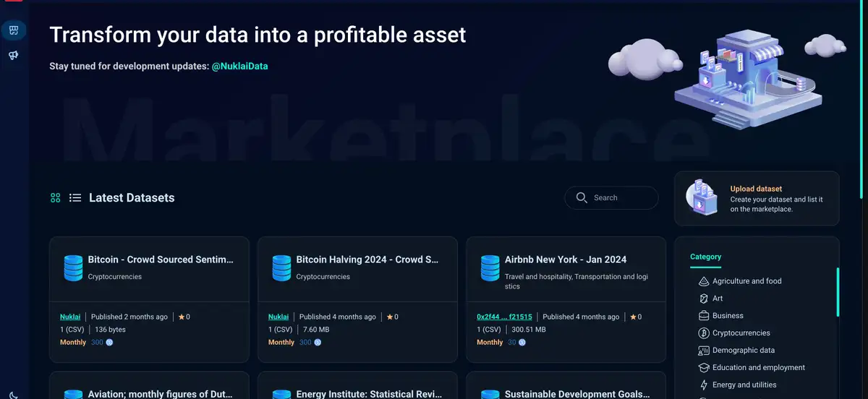Choose the Cryptocurrencies category filter
This screenshot has height=399, width=868.
point(741,333)
